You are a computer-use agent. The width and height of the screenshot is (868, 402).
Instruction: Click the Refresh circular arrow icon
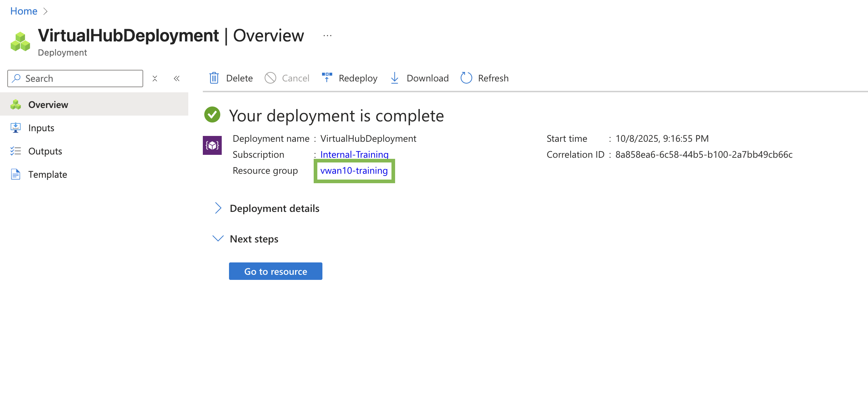[x=466, y=78]
